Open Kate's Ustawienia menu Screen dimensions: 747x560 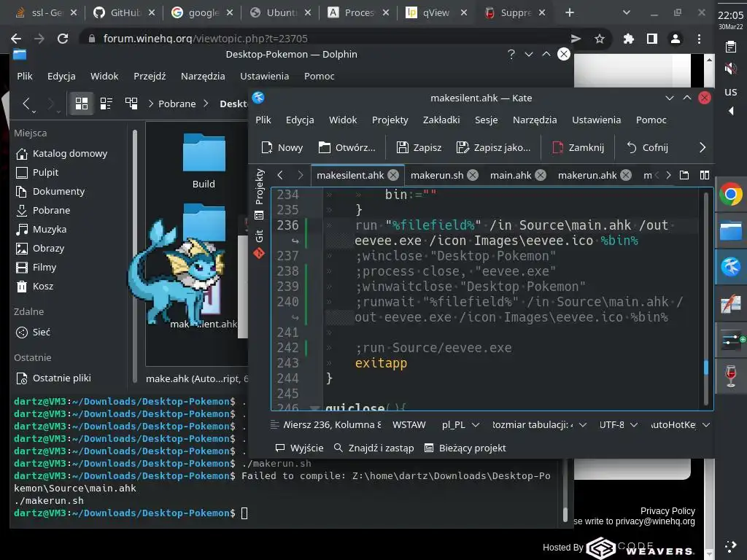tap(596, 120)
